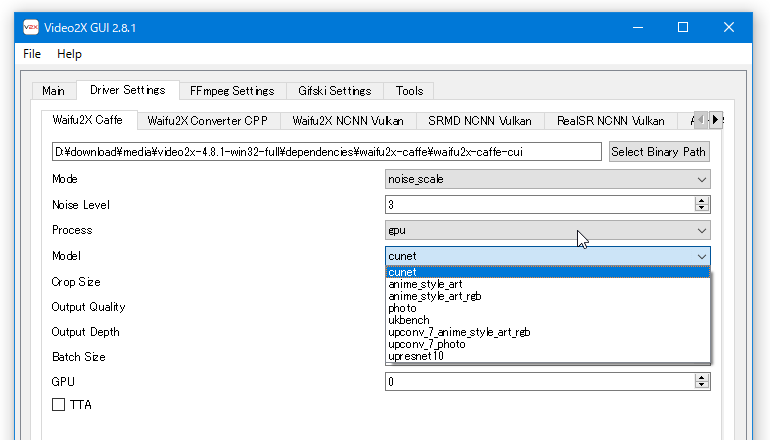
Task: Switch to the Main tab
Action: (53, 91)
